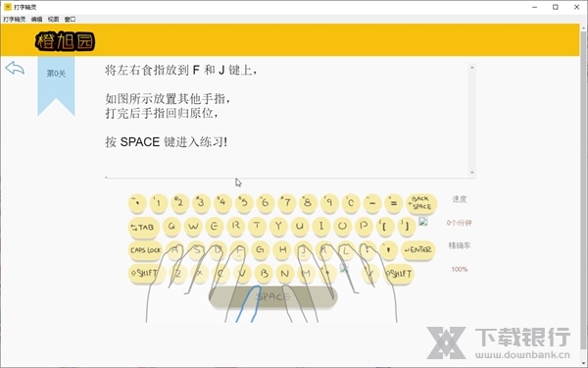Tap the G key

[260, 249]
